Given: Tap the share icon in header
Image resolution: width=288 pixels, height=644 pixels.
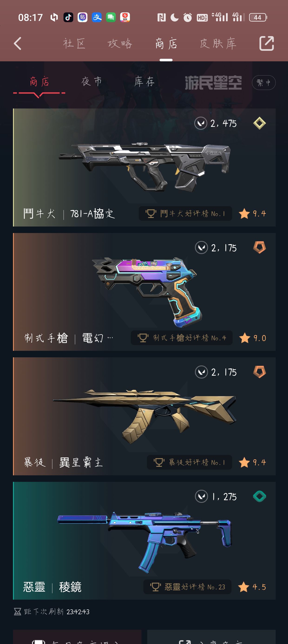Looking at the screenshot, I should [x=266, y=43].
